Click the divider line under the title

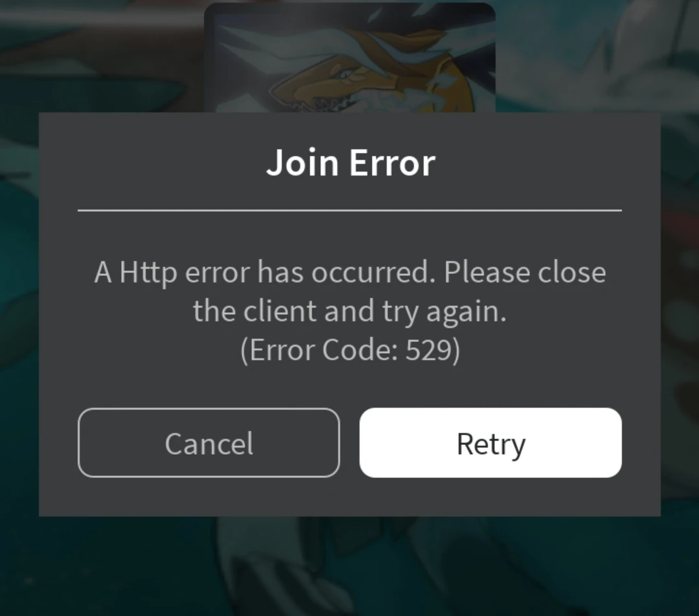350,210
